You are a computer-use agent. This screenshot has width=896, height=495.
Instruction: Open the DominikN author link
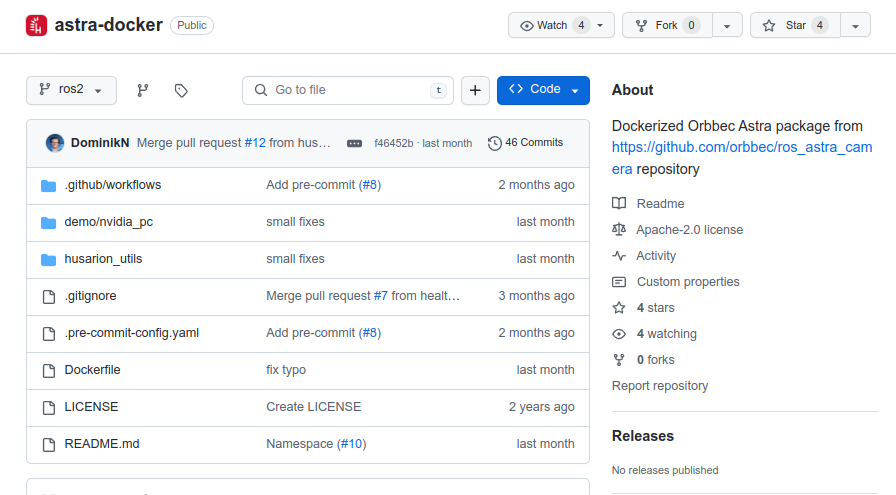[100, 143]
